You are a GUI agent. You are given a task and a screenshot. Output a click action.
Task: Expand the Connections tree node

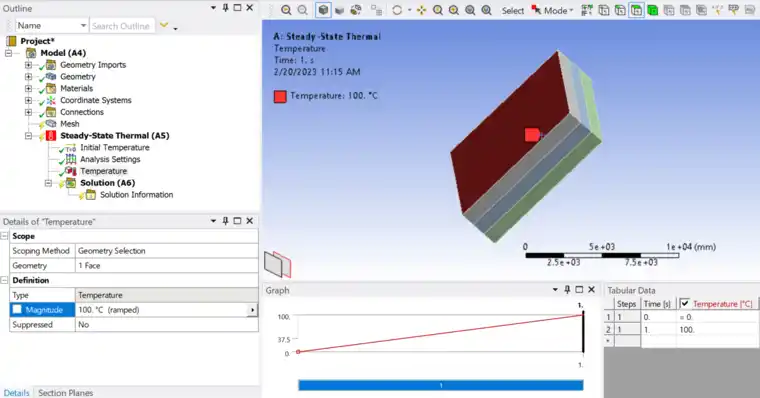(x=28, y=112)
